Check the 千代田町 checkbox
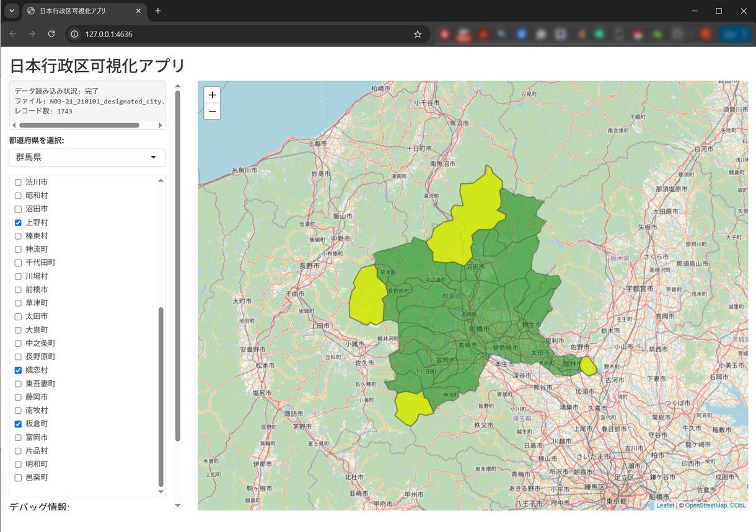The height and width of the screenshot is (532, 756). click(18, 263)
